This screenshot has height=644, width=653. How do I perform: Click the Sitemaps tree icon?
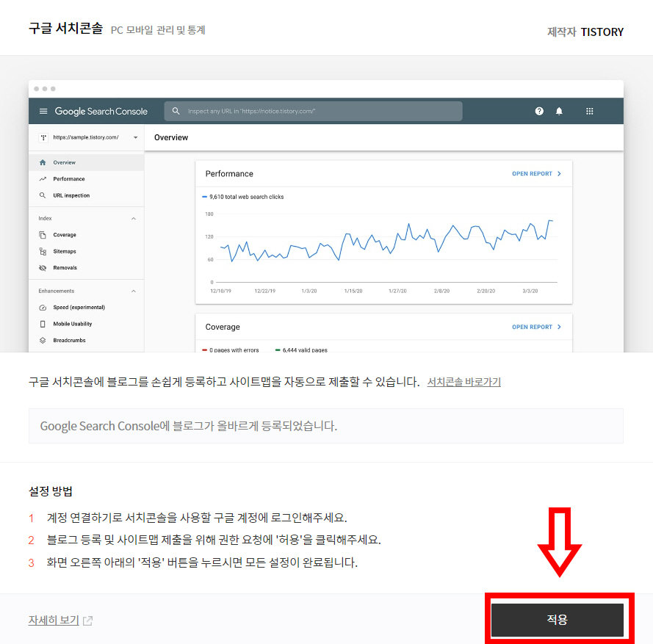click(x=43, y=251)
